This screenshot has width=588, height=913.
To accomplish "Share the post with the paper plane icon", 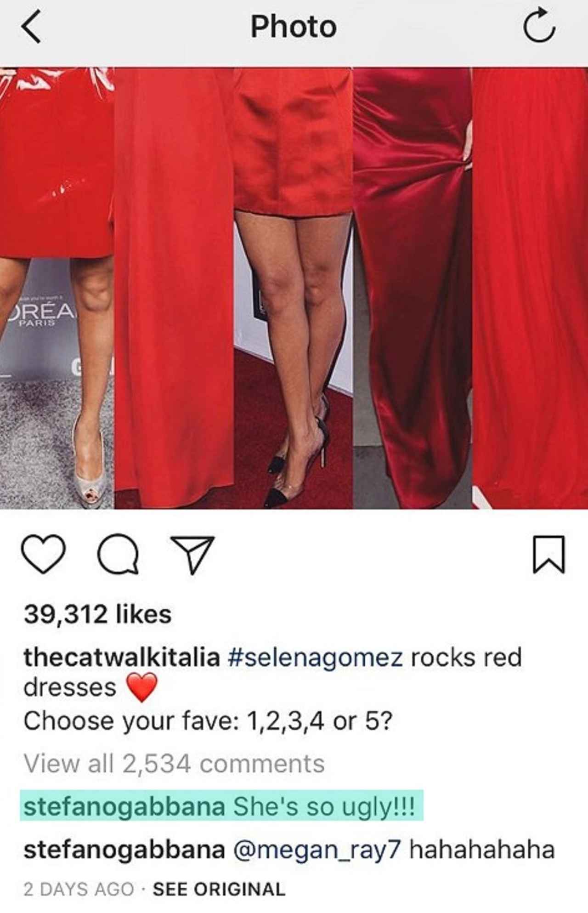I will tap(192, 555).
